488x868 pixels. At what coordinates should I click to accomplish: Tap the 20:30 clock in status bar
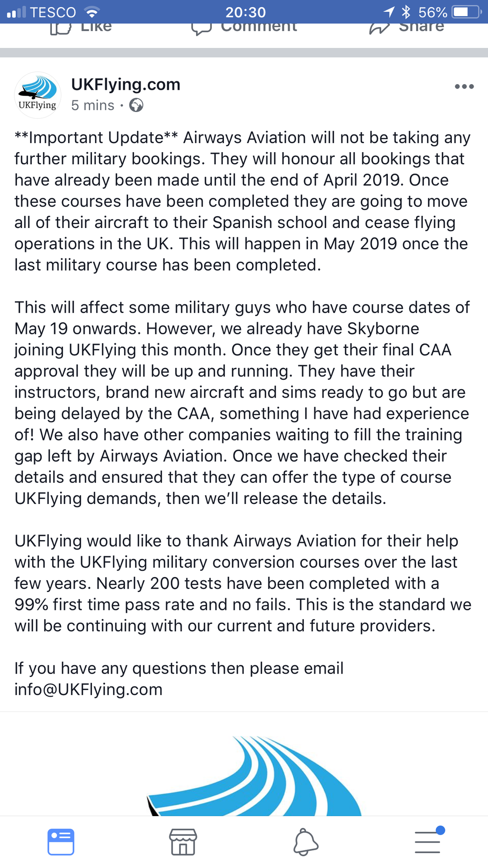coord(245,12)
